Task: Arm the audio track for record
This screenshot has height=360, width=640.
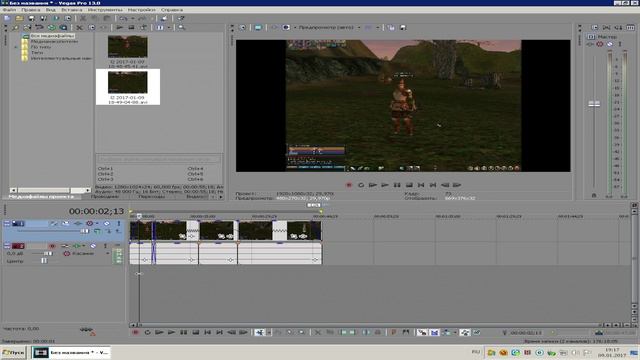Action: click(x=52, y=246)
